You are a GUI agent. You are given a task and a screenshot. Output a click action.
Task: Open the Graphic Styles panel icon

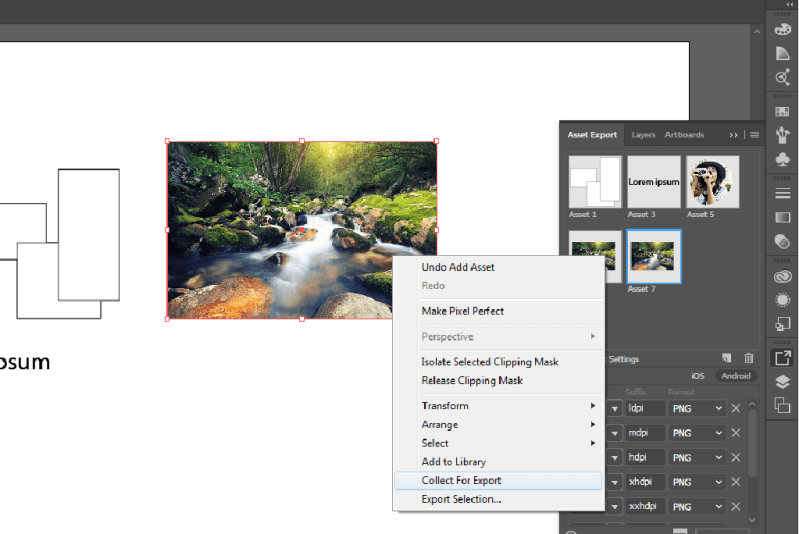[x=782, y=323]
